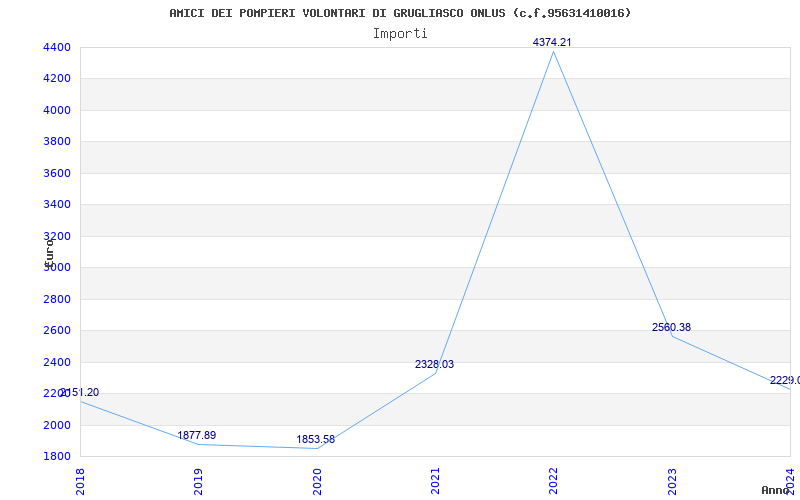The height and width of the screenshot is (500, 800).
Task: Click the 2019 x-axis year label
Action: pyautogui.click(x=198, y=482)
